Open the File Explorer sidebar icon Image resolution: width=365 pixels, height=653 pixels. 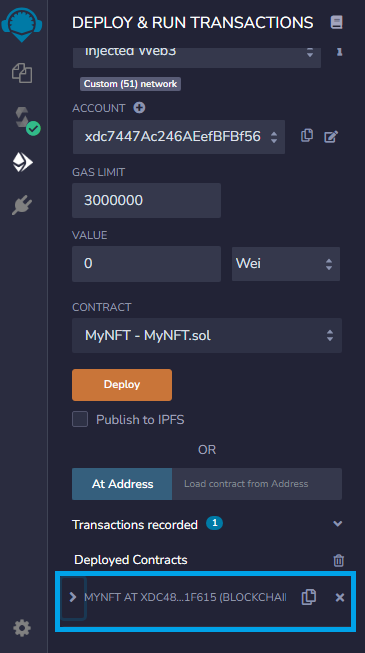(x=22, y=73)
